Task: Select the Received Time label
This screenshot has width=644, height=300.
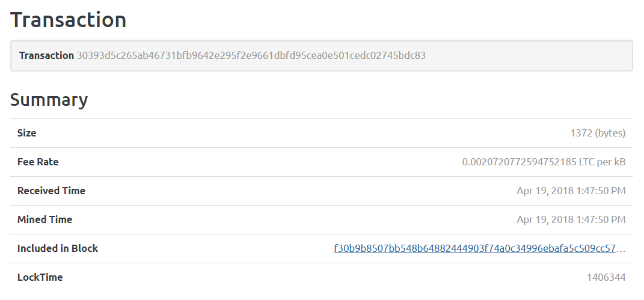Action: tap(51, 191)
